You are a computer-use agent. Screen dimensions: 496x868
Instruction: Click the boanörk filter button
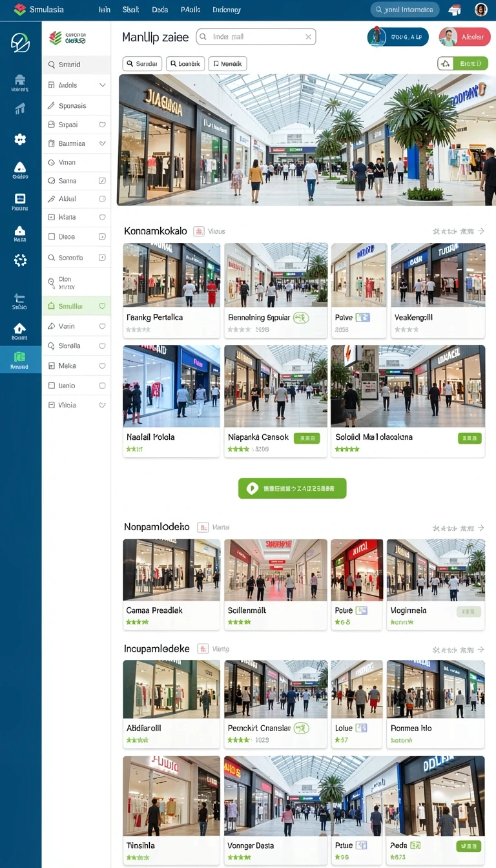[185, 63]
